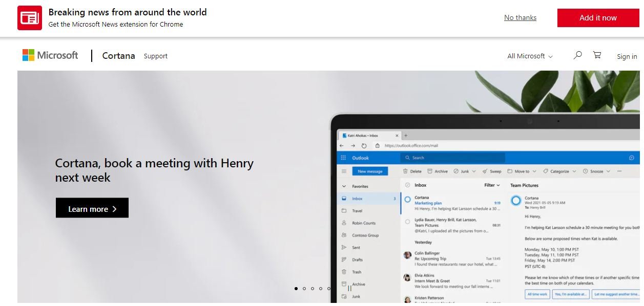This screenshot has width=644, height=306.
Task: Click Sweep in the Outlook toolbar
Action: (x=492, y=171)
